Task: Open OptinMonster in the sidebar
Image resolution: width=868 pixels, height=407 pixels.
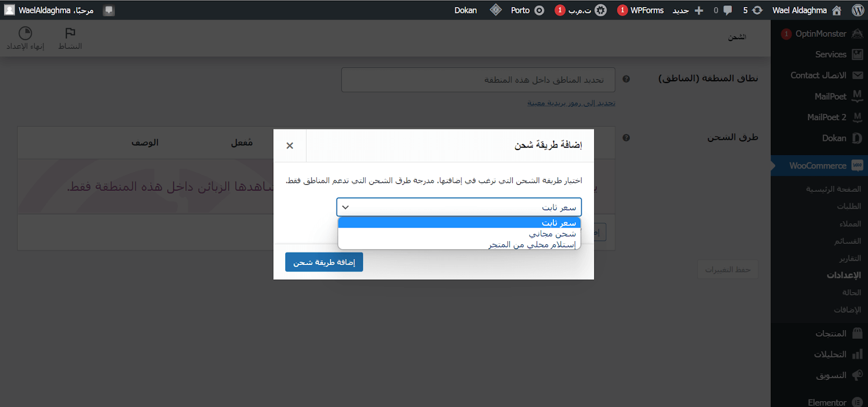Action: 821,34
